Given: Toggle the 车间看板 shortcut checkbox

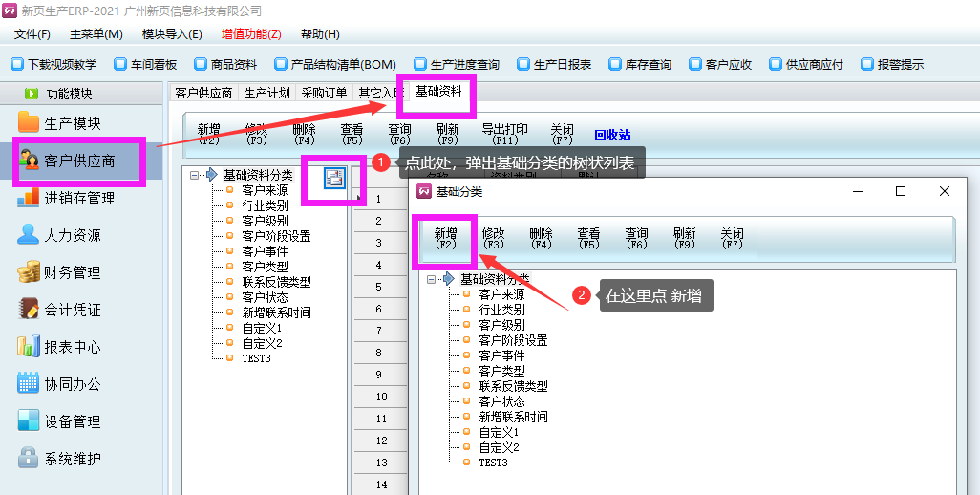Looking at the screenshot, I should coord(119,65).
